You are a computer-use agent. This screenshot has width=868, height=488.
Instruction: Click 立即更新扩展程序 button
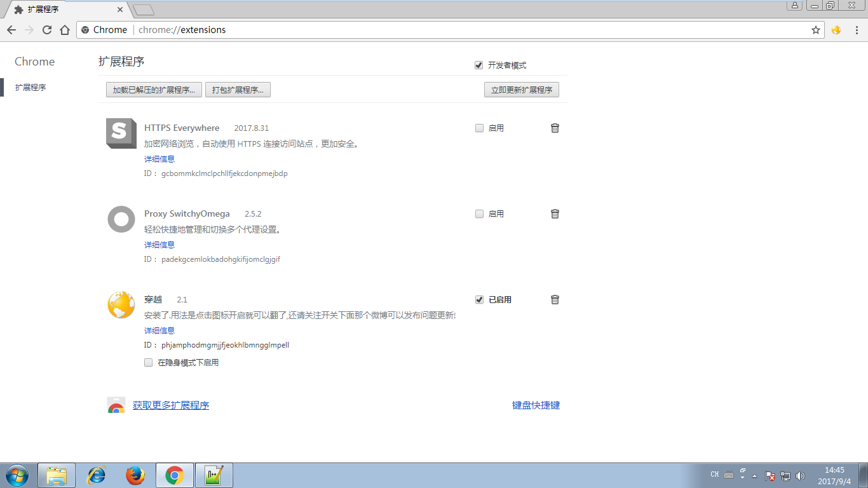coord(522,90)
